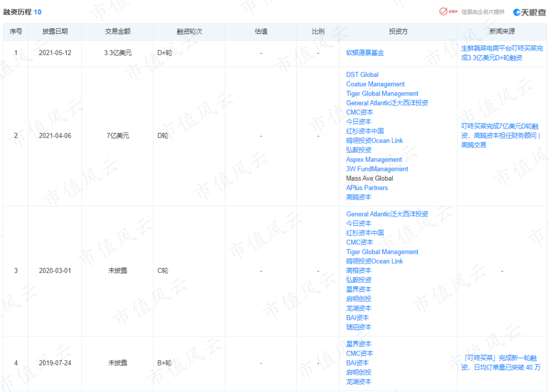549x392 pixels.
Task: Open the APlus Partners investor link
Action: tap(367, 188)
